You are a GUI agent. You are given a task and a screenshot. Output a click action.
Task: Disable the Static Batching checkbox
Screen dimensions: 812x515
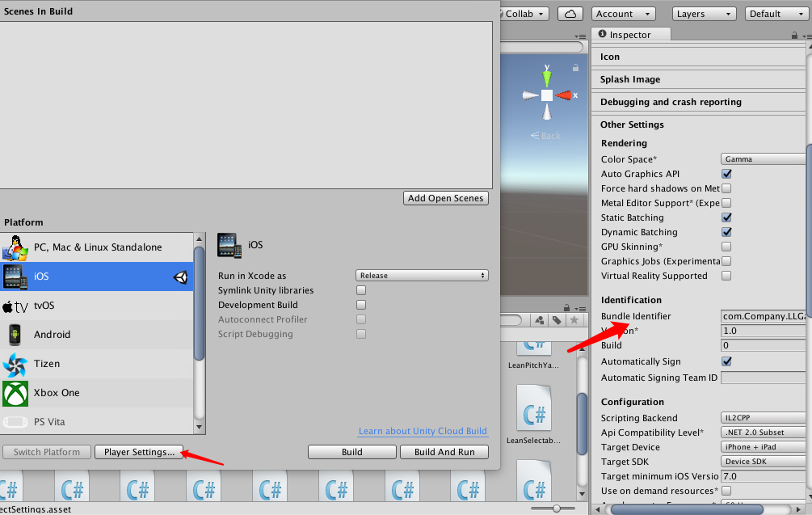click(x=726, y=217)
